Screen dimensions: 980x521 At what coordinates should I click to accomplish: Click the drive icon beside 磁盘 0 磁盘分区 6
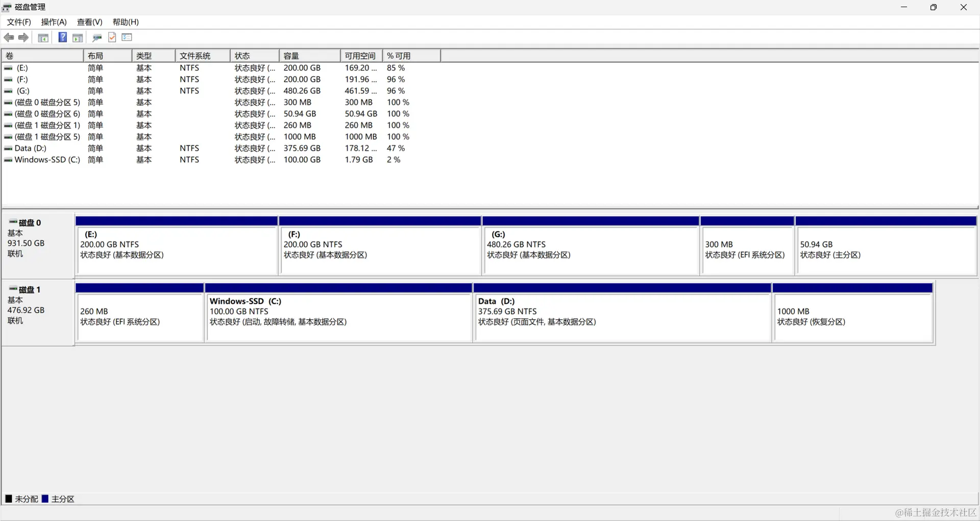(x=8, y=114)
